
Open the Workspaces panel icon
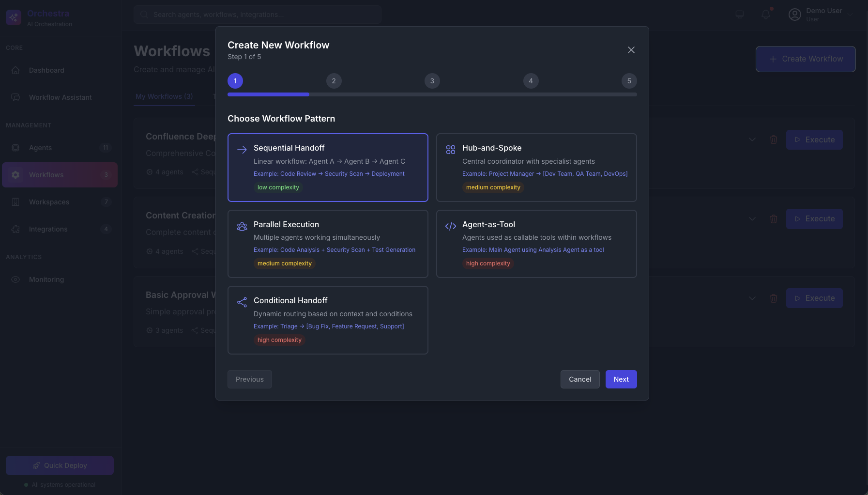[x=16, y=201]
